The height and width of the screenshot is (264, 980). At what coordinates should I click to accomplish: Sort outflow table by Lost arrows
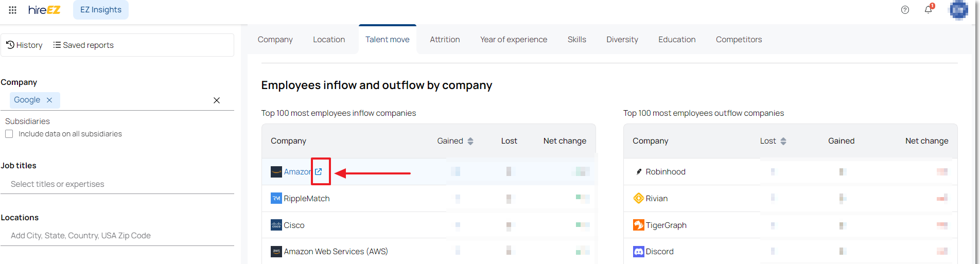pos(783,141)
